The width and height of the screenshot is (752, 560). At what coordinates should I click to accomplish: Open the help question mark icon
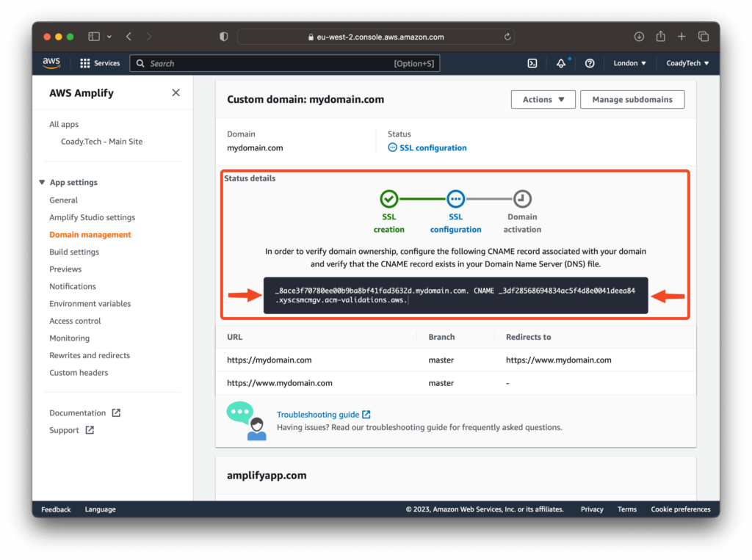[590, 63]
